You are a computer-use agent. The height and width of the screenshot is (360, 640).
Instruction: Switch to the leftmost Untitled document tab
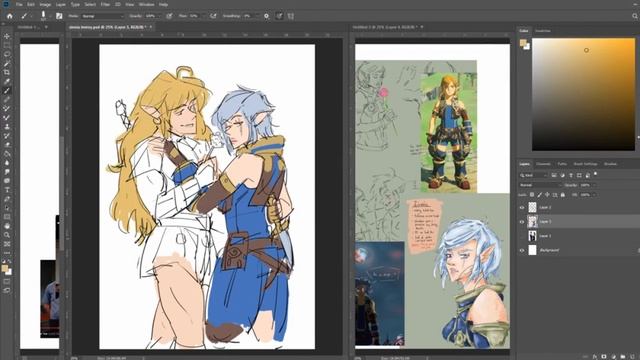pyautogui.click(x=29, y=27)
